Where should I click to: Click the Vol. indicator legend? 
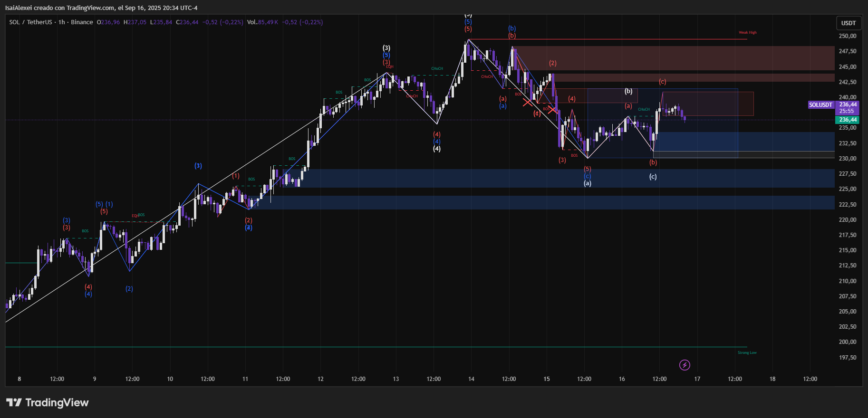click(252, 22)
